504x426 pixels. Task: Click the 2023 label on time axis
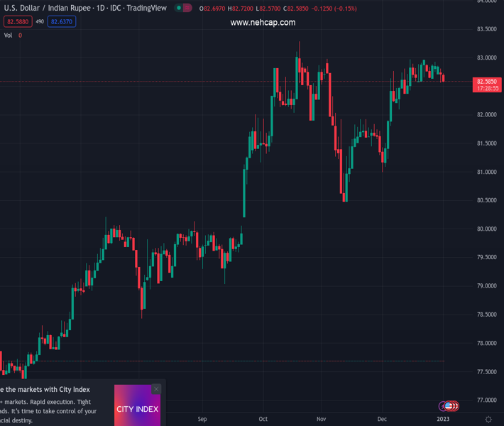click(x=442, y=420)
